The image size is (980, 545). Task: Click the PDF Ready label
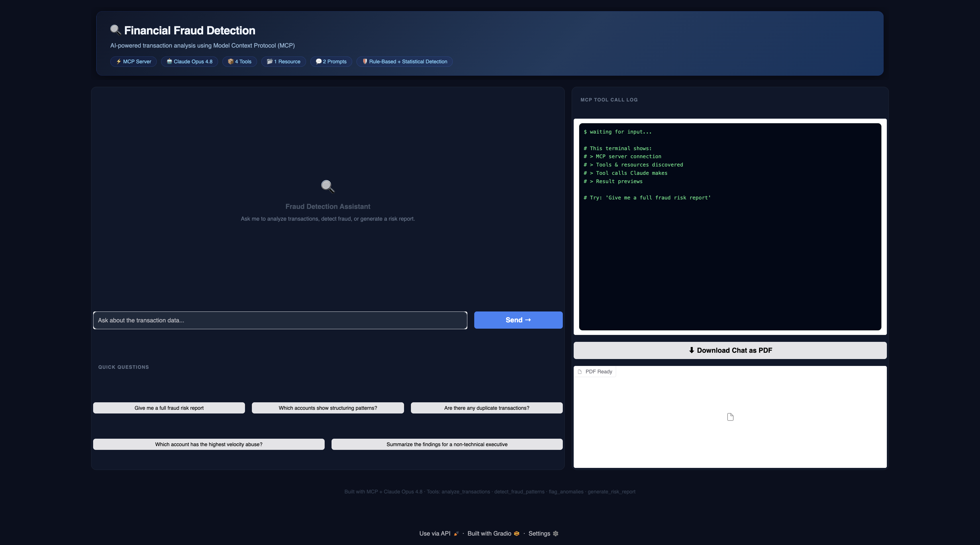599,372
